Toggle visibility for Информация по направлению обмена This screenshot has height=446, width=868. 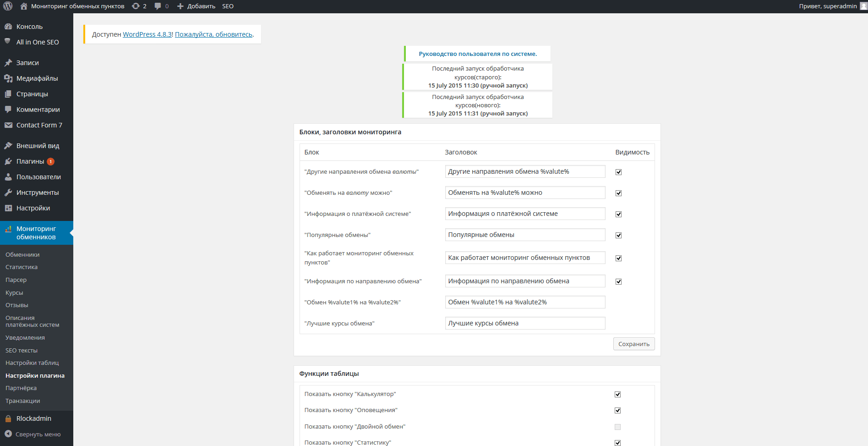pyautogui.click(x=618, y=281)
